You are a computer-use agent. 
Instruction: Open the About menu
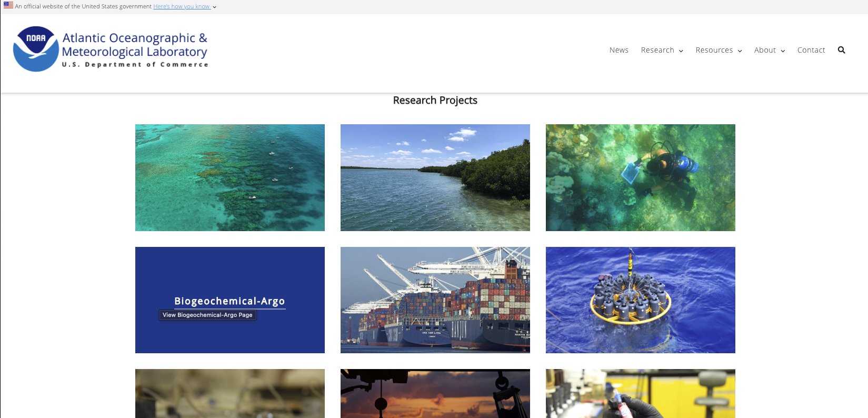(765, 50)
